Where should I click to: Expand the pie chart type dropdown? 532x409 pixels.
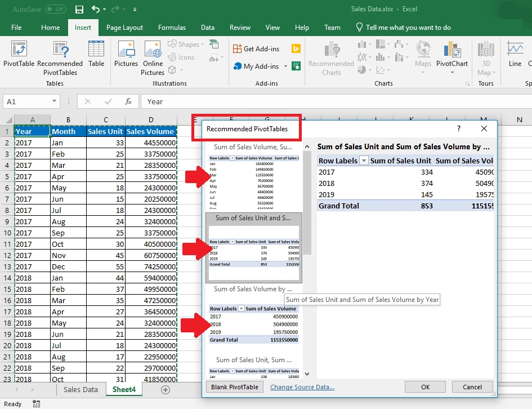(x=370, y=70)
